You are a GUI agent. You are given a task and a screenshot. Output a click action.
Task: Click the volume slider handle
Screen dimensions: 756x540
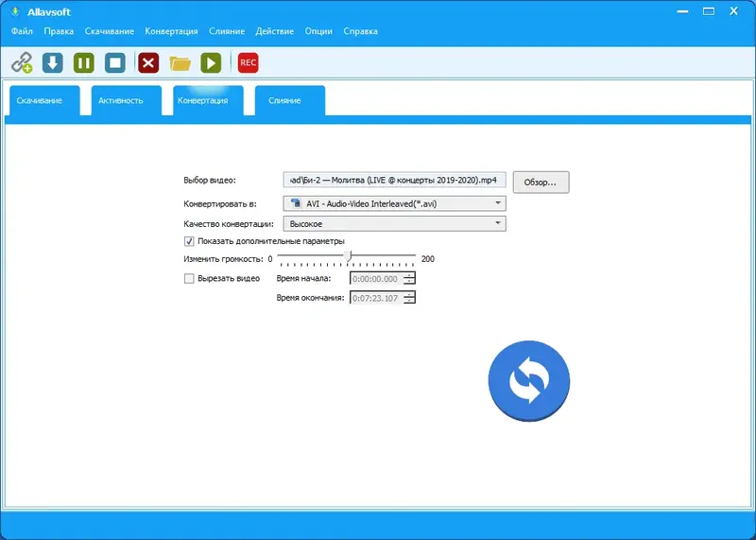pyautogui.click(x=349, y=256)
